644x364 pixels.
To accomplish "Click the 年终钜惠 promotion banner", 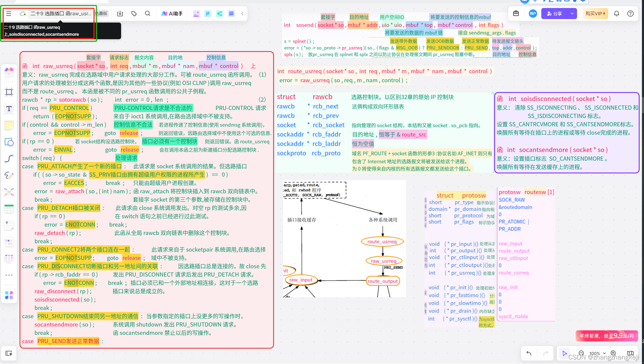I will click(x=607, y=336).
